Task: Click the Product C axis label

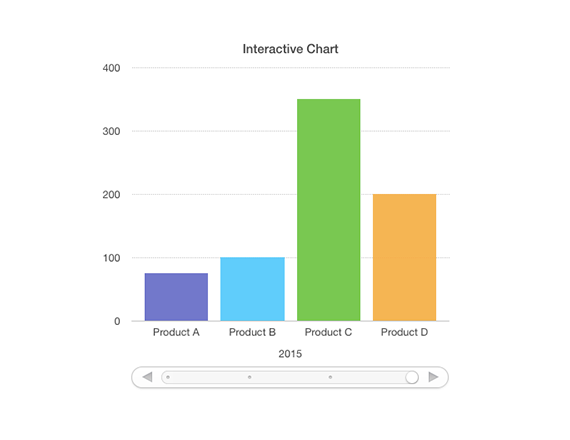Action: [x=328, y=332]
